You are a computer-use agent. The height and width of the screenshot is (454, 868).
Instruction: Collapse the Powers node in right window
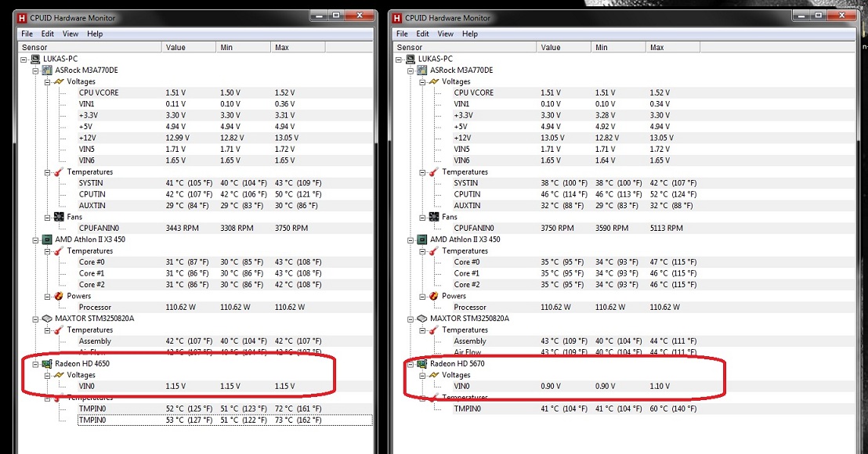click(423, 297)
